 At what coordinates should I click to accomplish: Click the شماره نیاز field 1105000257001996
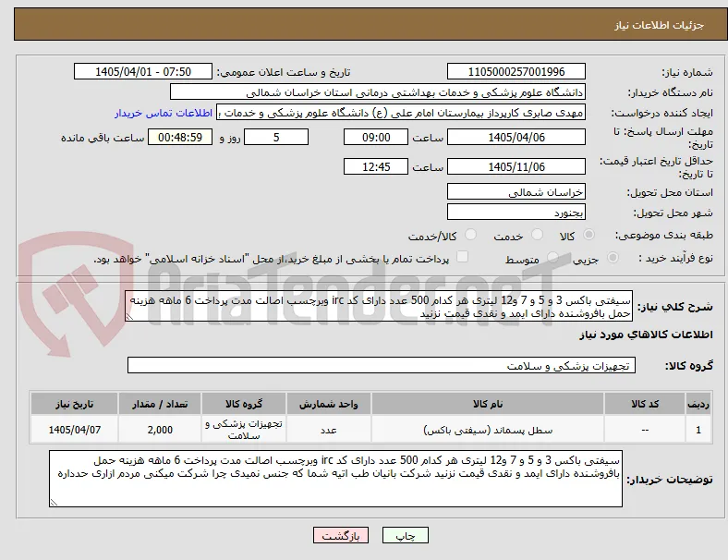coord(516,72)
